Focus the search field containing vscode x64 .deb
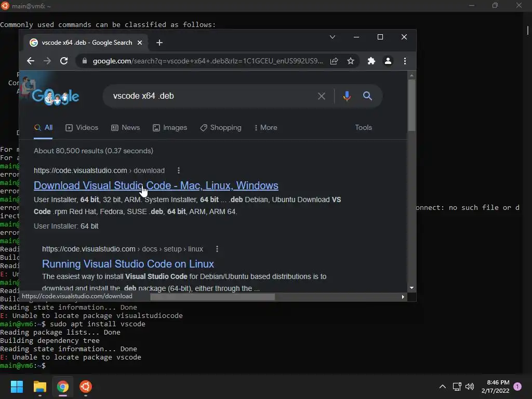This screenshot has width=532, height=399. click(x=210, y=96)
